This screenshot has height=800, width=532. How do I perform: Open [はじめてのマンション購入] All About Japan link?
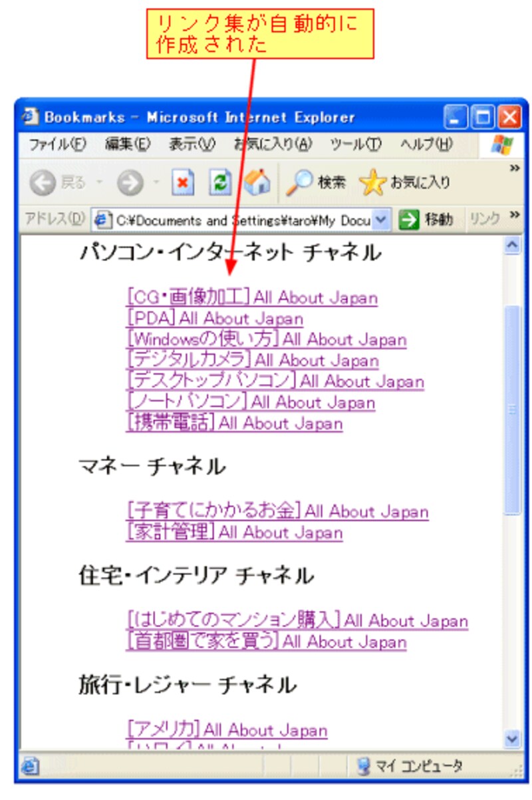point(297,621)
